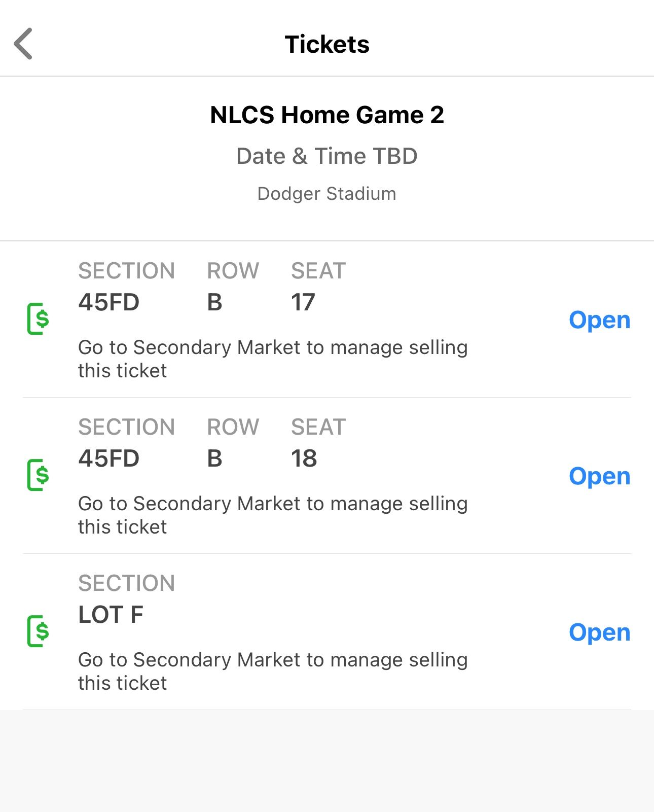The image size is (654, 812).
Task: Open the seat 18 ticket
Action: (599, 476)
